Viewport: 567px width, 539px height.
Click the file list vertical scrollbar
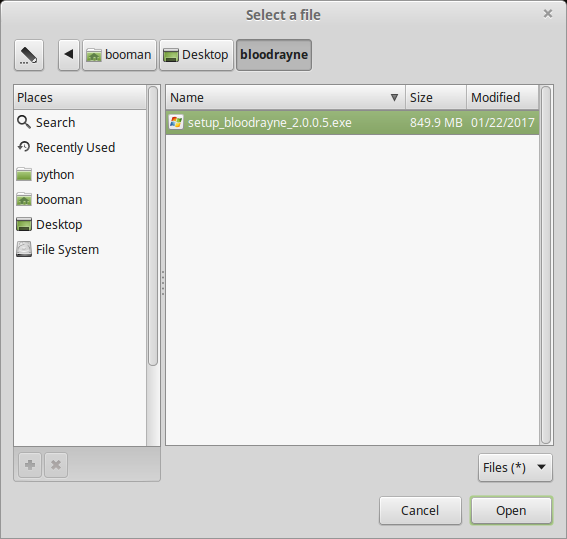546,265
